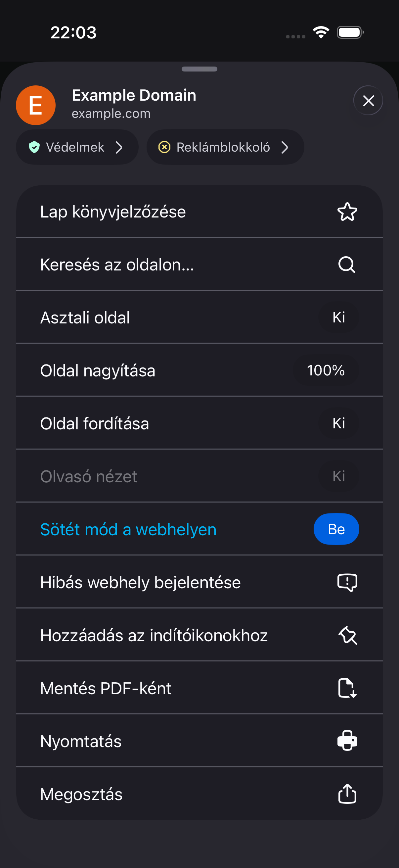This screenshot has height=868, width=399.
Task: Tap the green shield Védelmek icon
Action: [34, 147]
